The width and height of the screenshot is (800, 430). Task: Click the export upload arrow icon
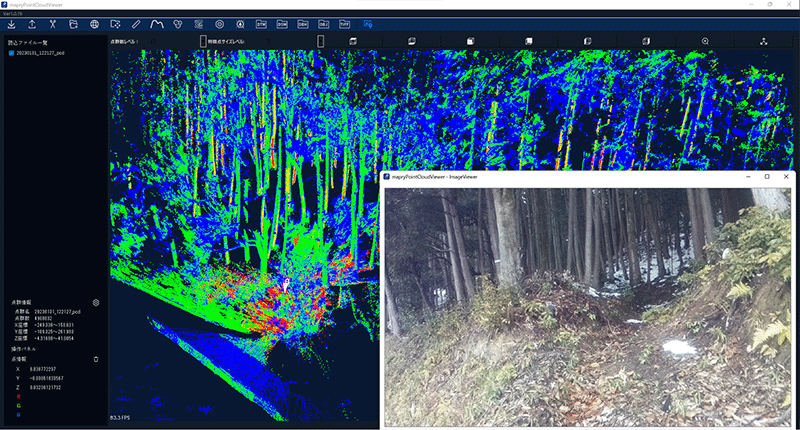pos(32,23)
